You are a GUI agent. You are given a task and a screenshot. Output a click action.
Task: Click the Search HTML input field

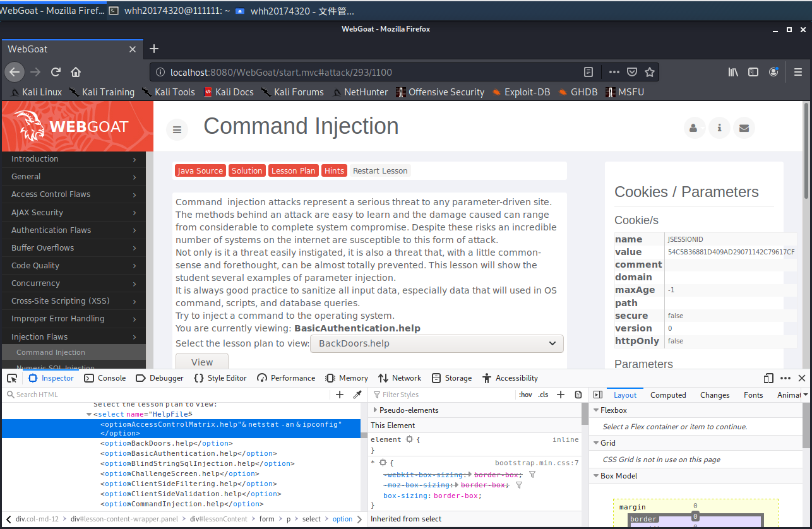pos(167,395)
